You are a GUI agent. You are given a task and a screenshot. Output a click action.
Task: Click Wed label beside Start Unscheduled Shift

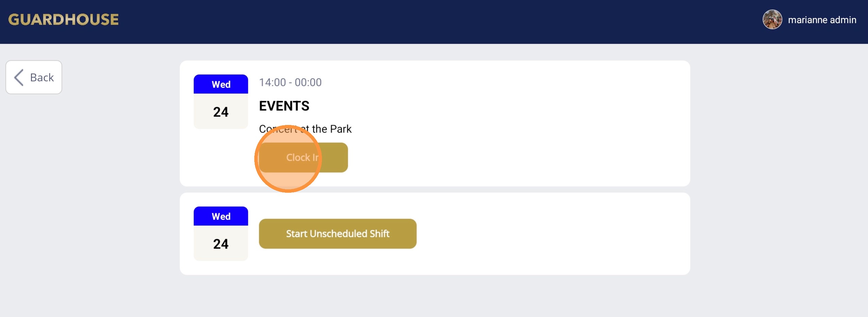(221, 216)
